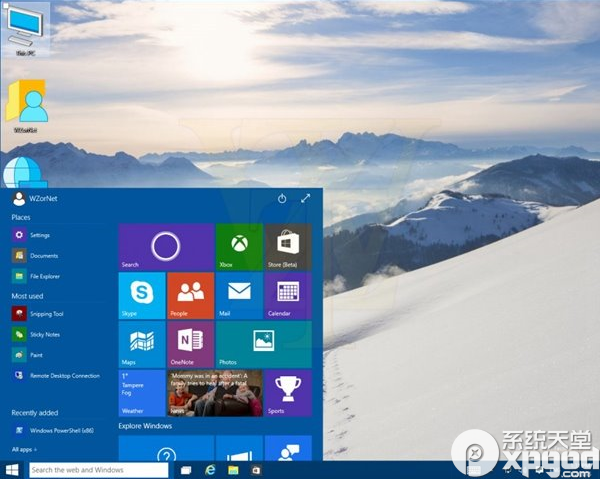Open the Skype tile
This screenshot has height=481, width=600.
coord(142,296)
